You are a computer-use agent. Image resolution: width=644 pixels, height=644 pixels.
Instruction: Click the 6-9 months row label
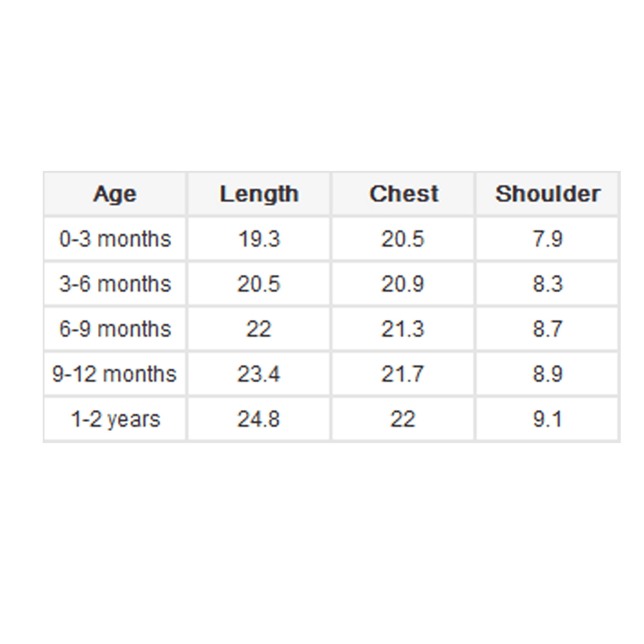(x=115, y=329)
